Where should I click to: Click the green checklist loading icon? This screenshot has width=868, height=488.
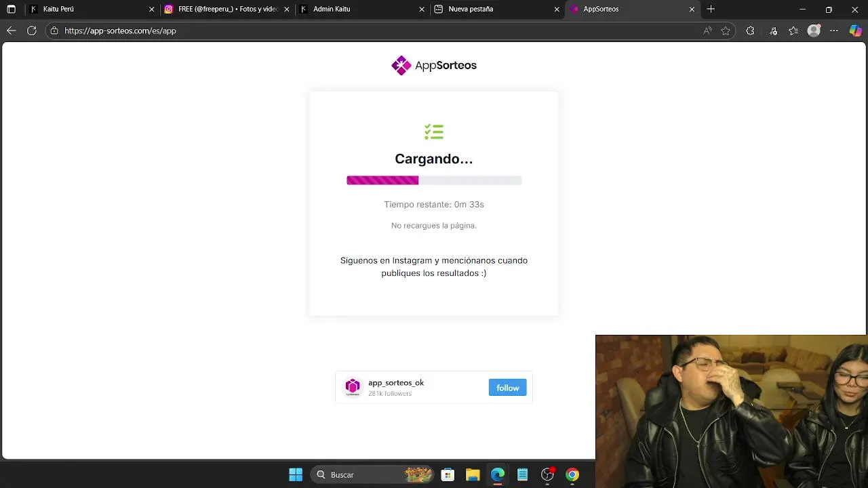point(434,131)
